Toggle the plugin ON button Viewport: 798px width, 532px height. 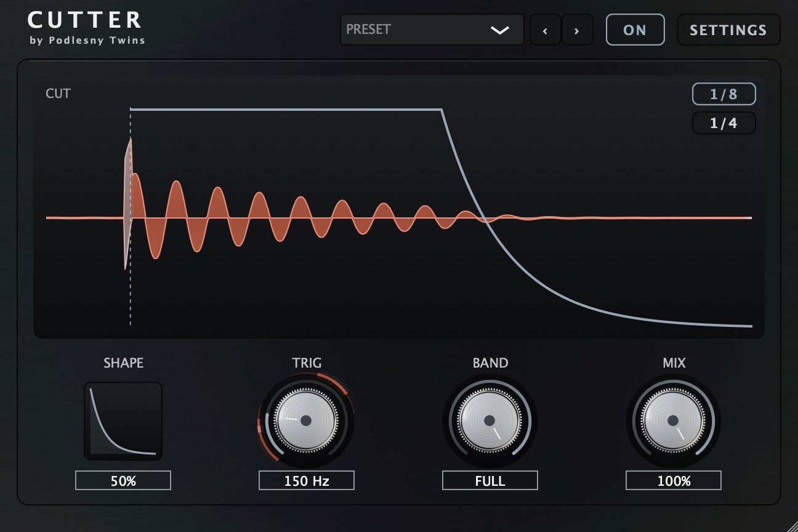[x=635, y=30]
